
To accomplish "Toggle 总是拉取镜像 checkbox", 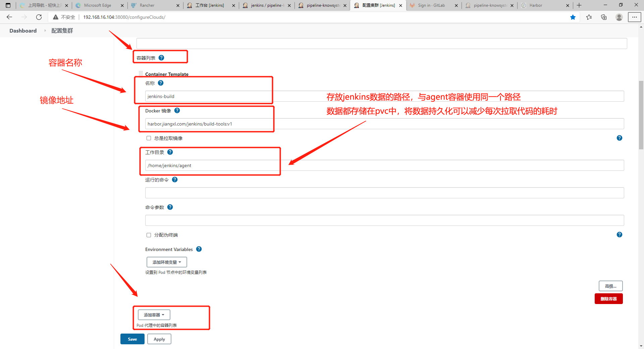I will (149, 138).
